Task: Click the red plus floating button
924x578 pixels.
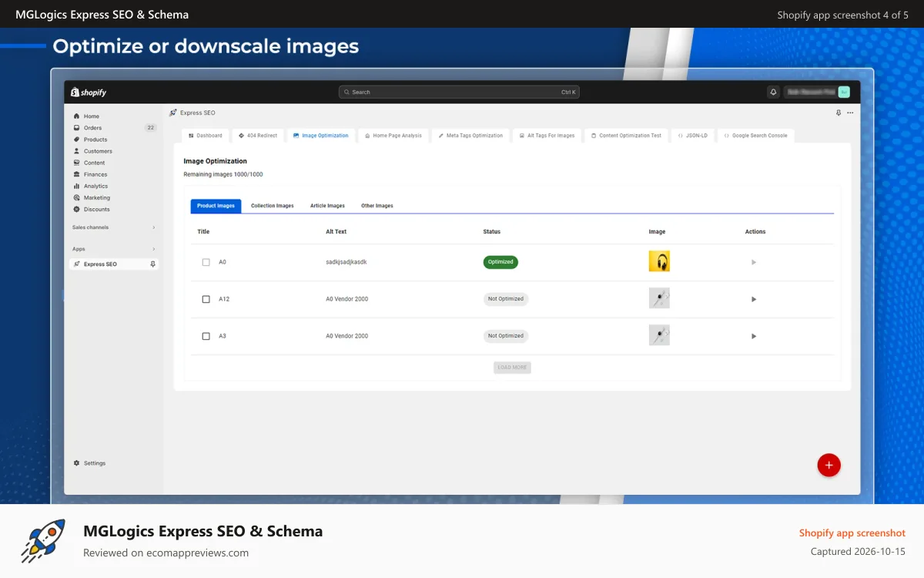Action: tap(829, 465)
